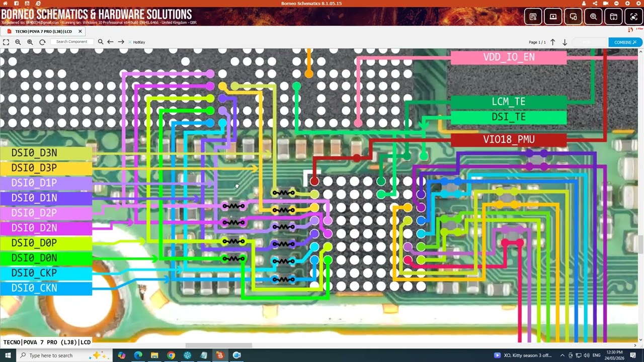Open Google Chrome from the taskbar
The width and height of the screenshot is (644, 362).
click(x=171, y=355)
